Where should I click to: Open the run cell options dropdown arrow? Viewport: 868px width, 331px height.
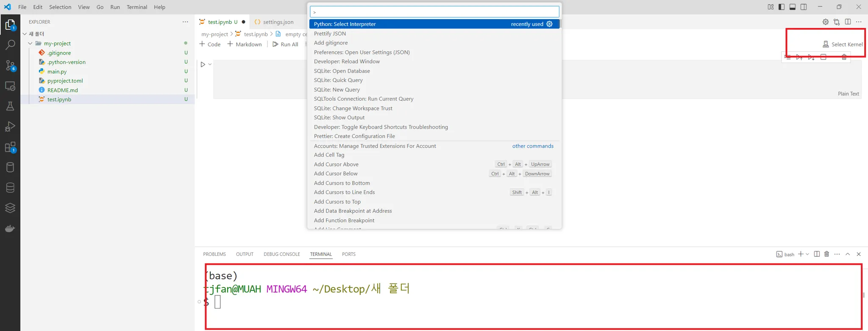(210, 65)
